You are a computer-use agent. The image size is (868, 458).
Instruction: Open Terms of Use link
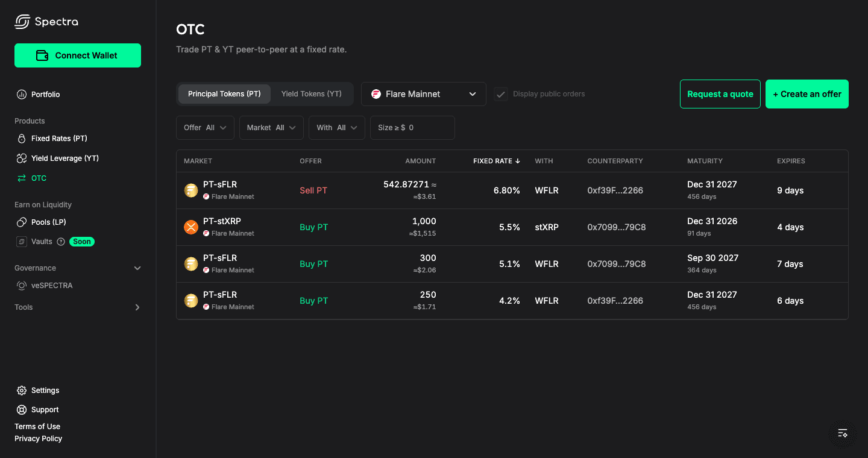(x=37, y=427)
